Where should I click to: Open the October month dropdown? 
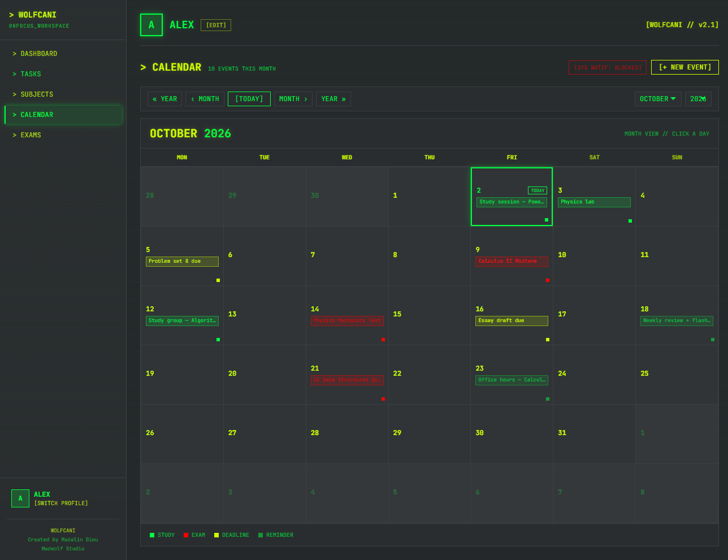pos(658,99)
